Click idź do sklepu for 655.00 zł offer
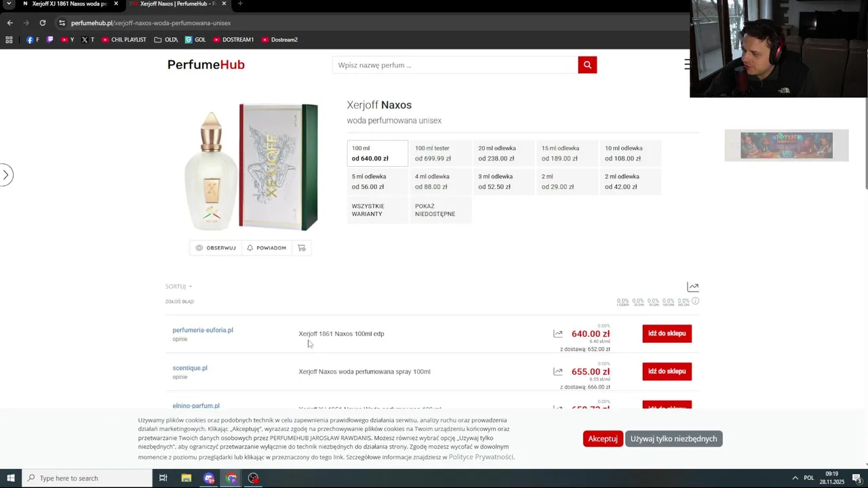The image size is (868, 488). click(x=667, y=371)
